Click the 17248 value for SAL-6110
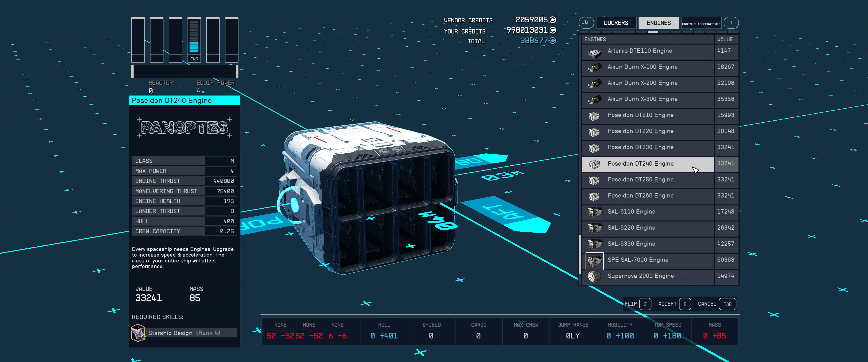Screen dimensions: 868x362 (725, 212)
